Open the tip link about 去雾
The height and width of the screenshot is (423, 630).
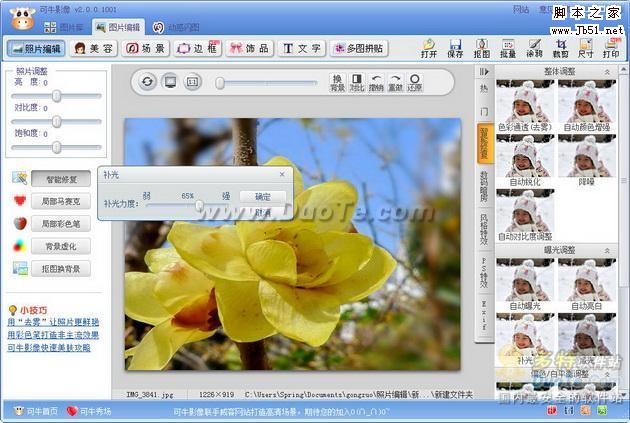click(53, 322)
